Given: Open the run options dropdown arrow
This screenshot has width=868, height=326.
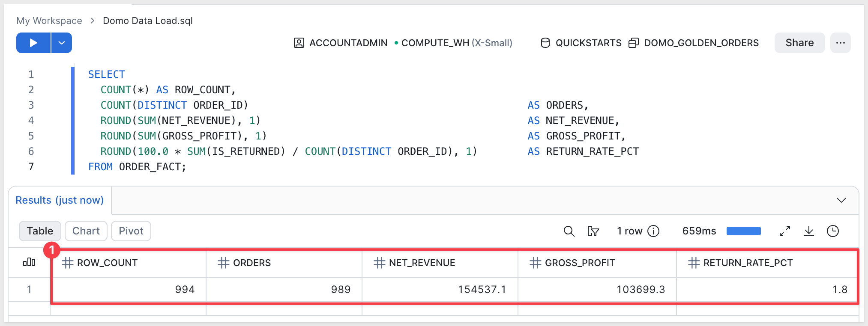Looking at the screenshot, I should [x=62, y=43].
